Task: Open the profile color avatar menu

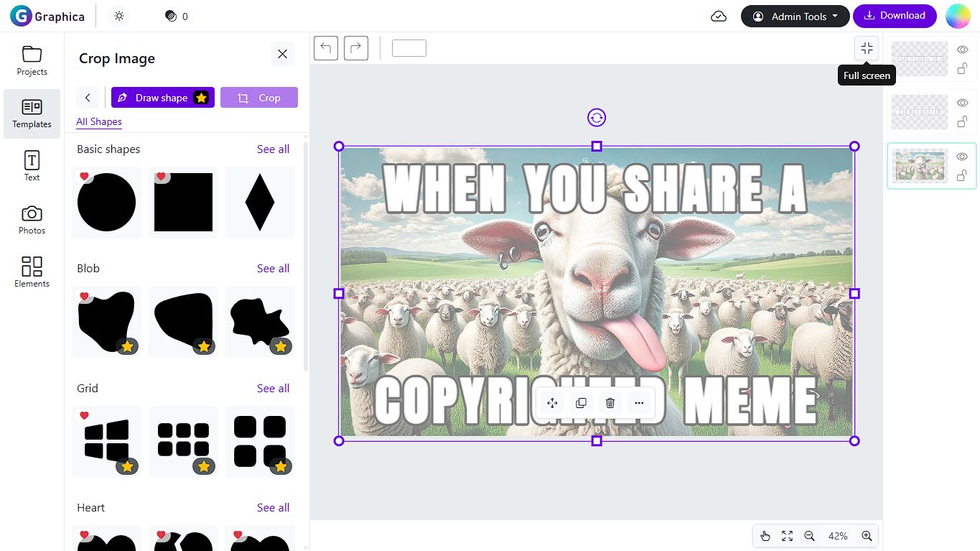Action: click(958, 16)
